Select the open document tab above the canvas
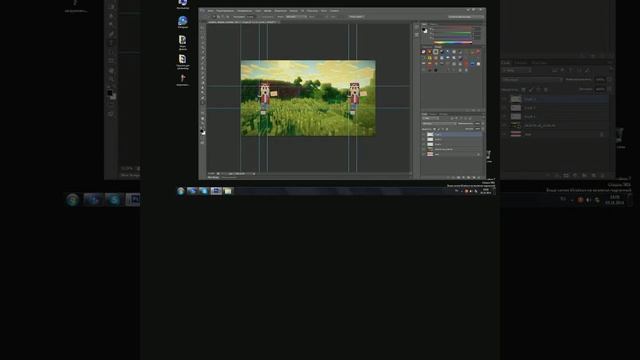Viewport: 640px width, 360px height. [243, 22]
